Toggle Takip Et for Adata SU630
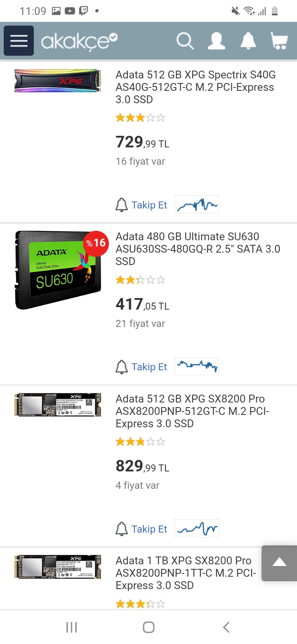The width and height of the screenshot is (297, 644). (x=141, y=367)
